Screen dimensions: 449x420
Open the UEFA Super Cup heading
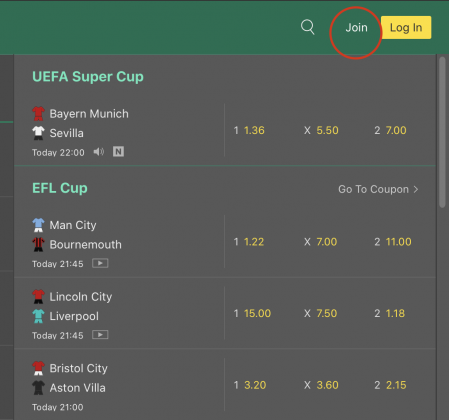point(88,77)
